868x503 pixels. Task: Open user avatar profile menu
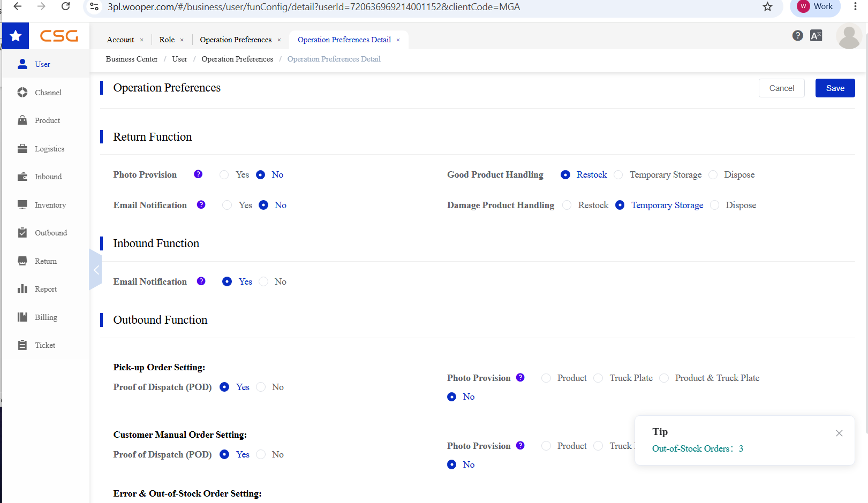849,36
